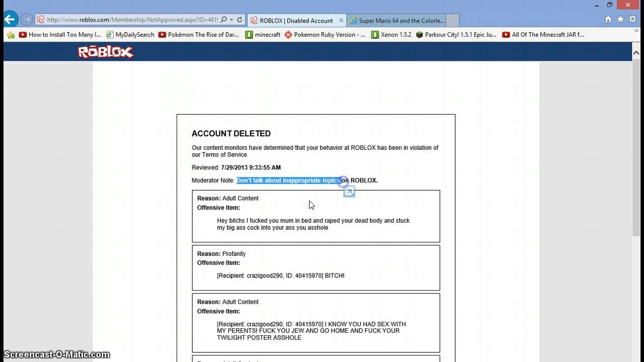Refresh the page with the reload icon
Screen dimensions: 644x362
tap(240, 20)
